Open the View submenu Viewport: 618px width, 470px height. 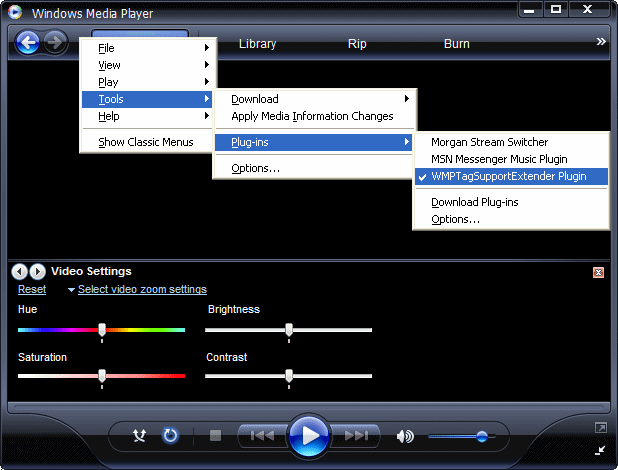coord(147,65)
